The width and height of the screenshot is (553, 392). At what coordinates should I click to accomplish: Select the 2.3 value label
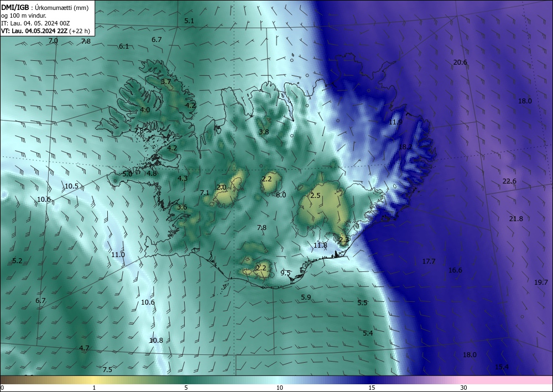click(344, 240)
